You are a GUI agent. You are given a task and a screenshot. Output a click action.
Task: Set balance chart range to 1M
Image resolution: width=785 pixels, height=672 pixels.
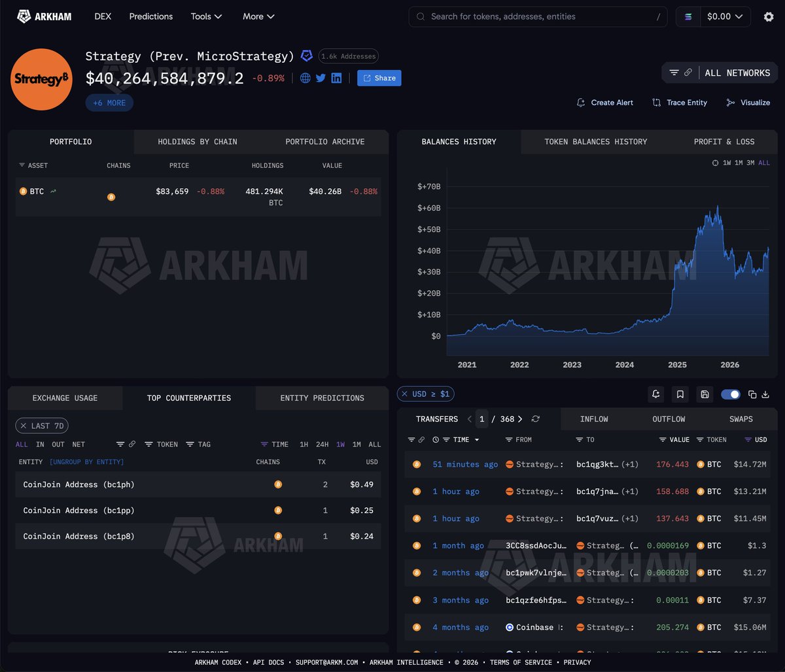(x=739, y=163)
